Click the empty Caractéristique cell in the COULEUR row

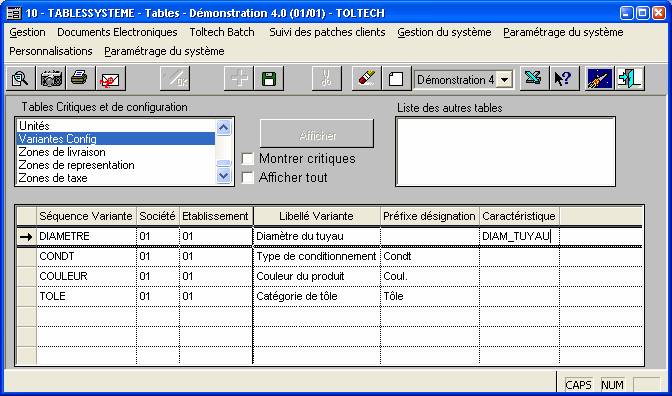[x=519, y=276]
